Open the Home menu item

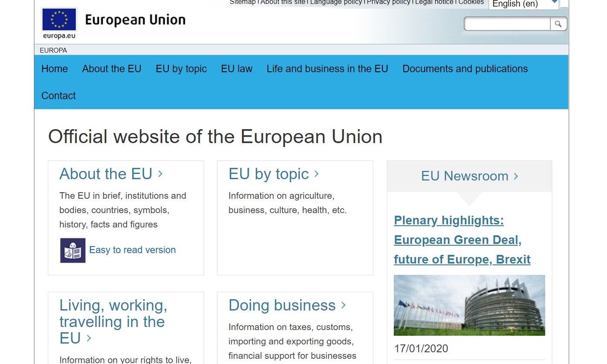54,69
